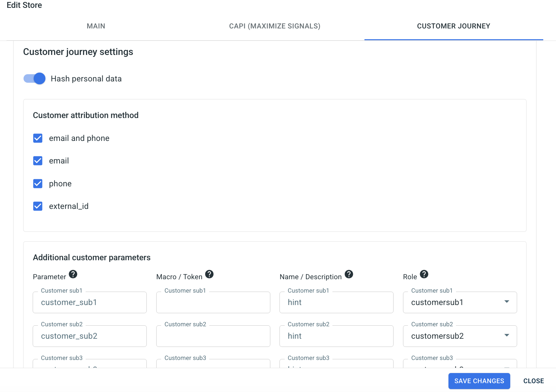Image resolution: width=556 pixels, height=392 pixels.
Task: Focus the Customer sub1 macro/token field
Action: [x=213, y=302]
